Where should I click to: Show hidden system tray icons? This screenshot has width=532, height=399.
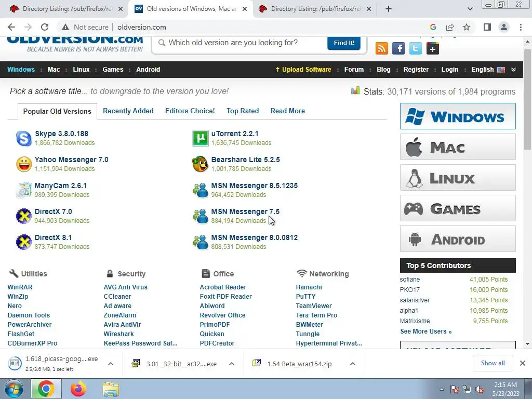point(442,390)
